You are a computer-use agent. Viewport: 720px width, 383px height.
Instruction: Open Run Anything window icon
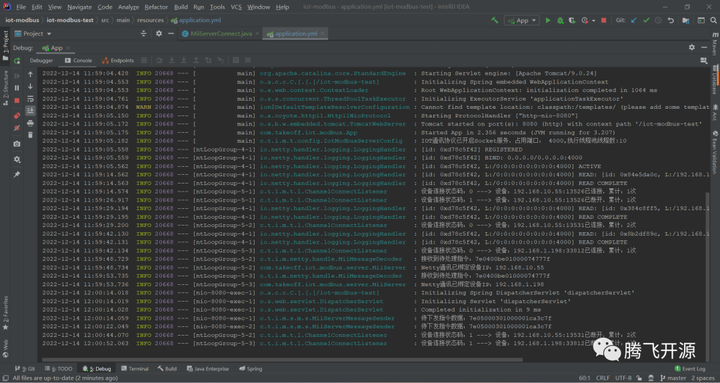tap(701, 20)
